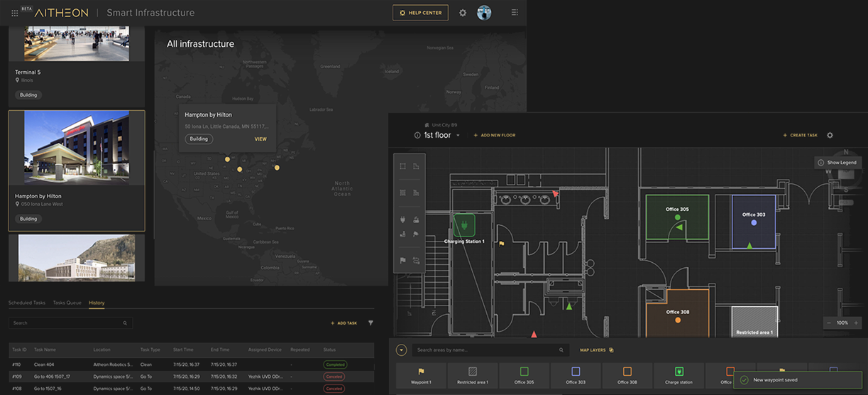Switch to the Tasks Queue tab
This screenshot has width=868, height=395.
click(67, 303)
